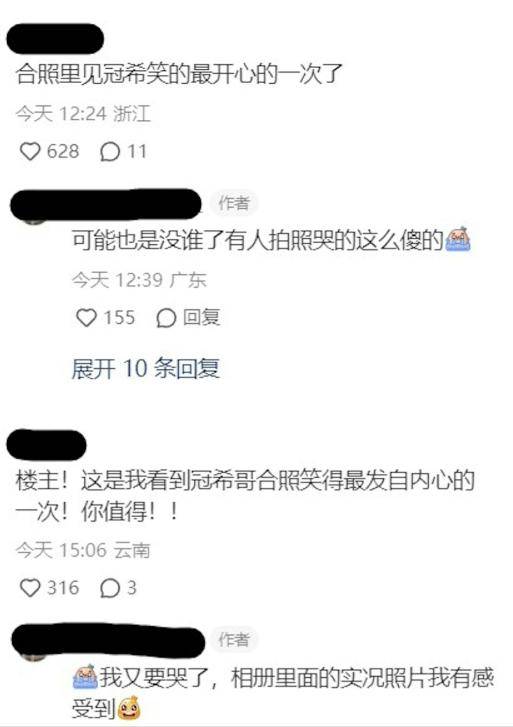
Task: Click the 作者 badge on the last author reply
Action: [234, 640]
